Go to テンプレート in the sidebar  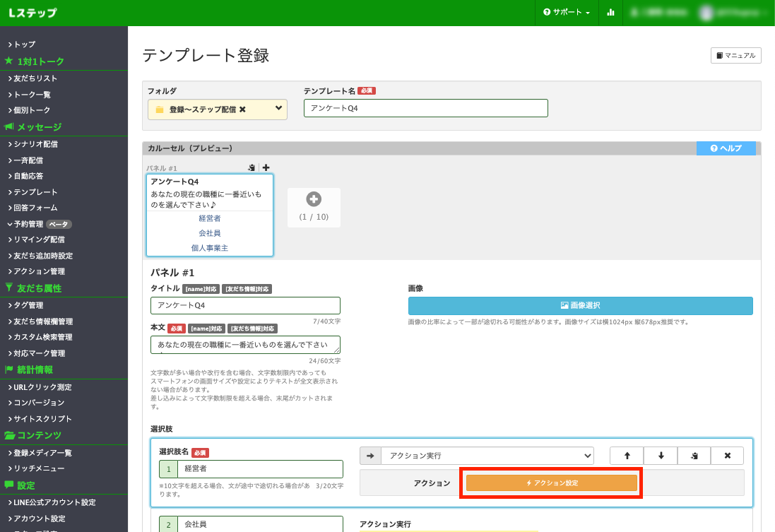coord(35,192)
